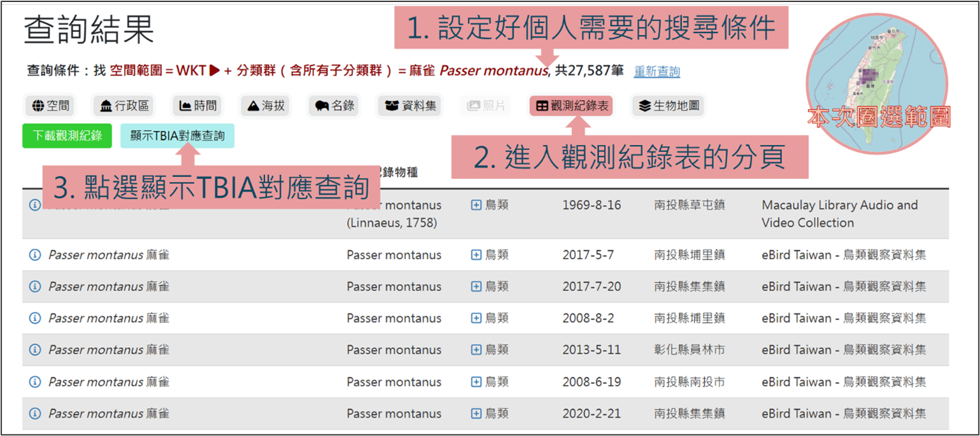Viewport: 980px width, 436px height.
Task: Click the 重新查詢 link
Action: point(657,72)
